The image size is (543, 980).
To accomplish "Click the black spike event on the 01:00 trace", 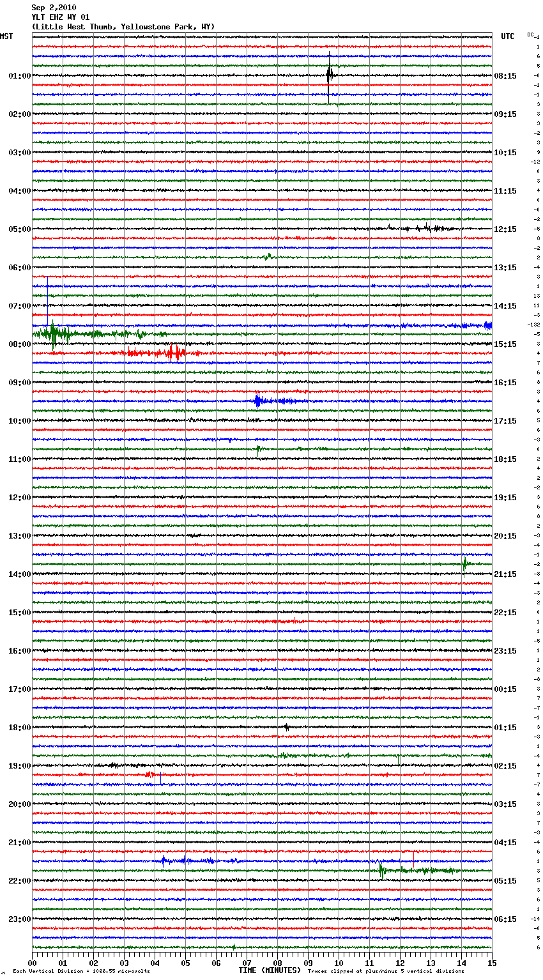I will pyautogui.click(x=329, y=76).
